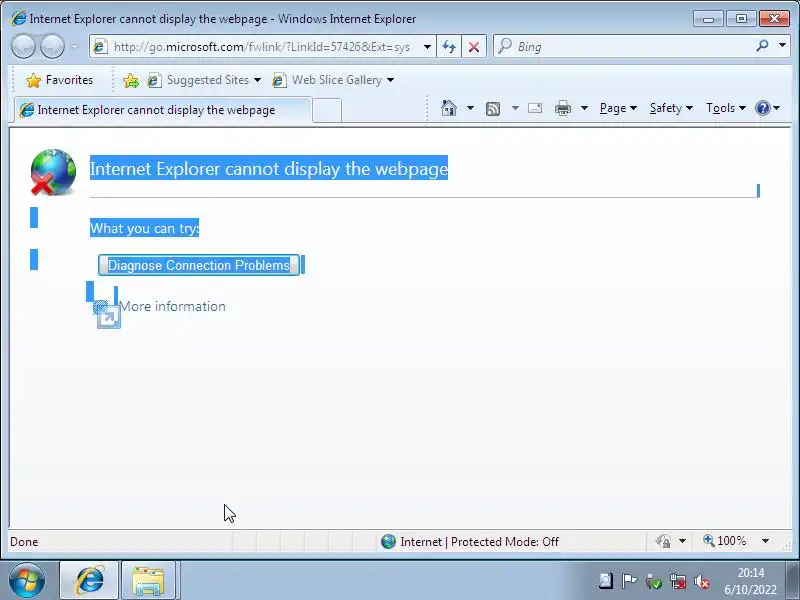This screenshot has width=800, height=600.
Task: Click the address bar URL field
Action: pos(261,47)
